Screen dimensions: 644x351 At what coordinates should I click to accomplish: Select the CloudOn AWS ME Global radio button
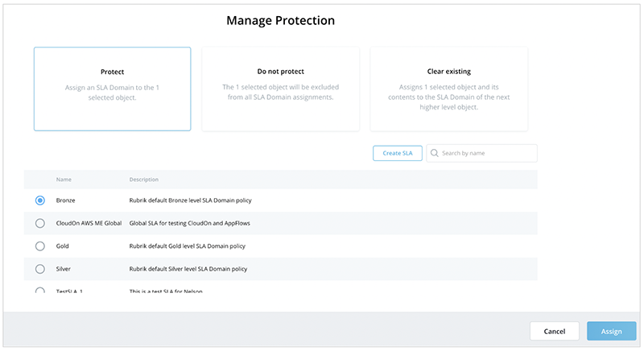[x=39, y=223]
